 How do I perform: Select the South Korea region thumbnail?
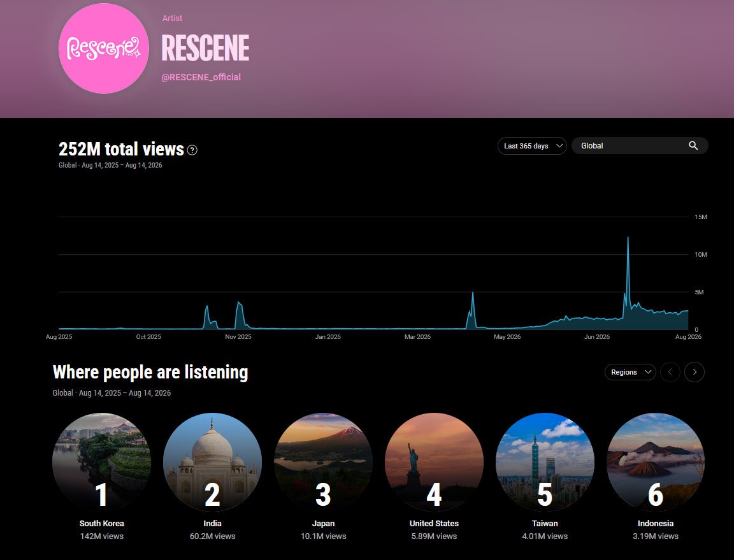click(101, 462)
